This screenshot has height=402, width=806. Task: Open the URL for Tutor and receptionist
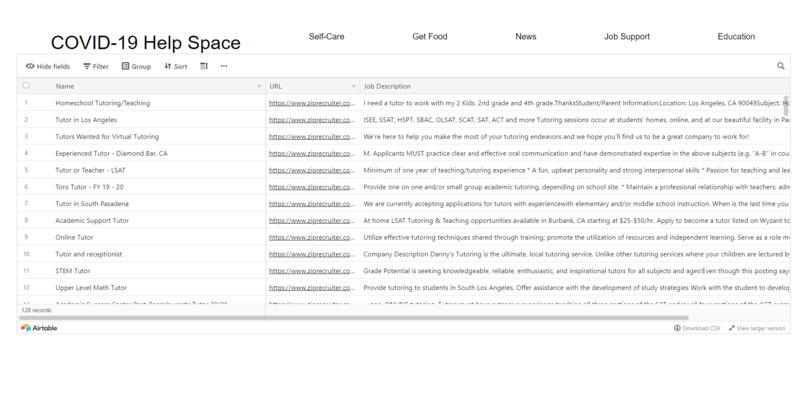312,254
